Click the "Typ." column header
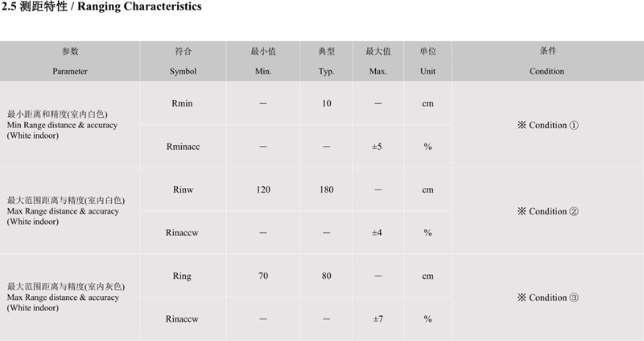 326,71
